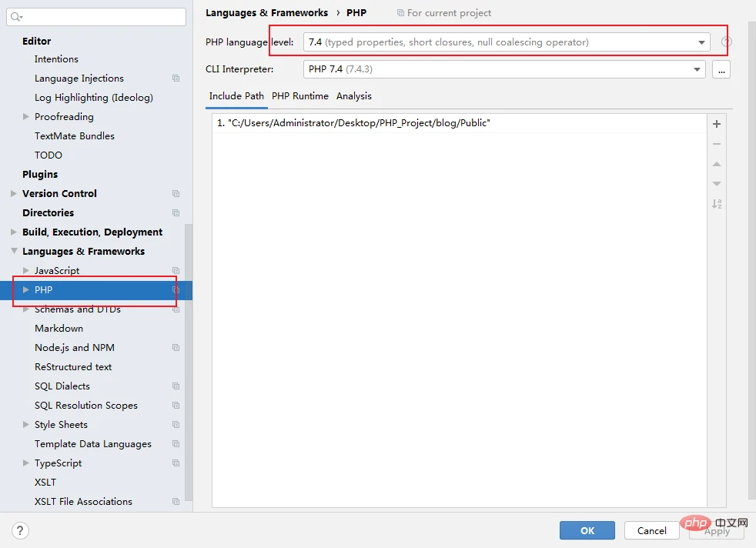Screen dimensions: 756x548
Task: Click the move path up arrow icon
Action: click(x=717, y=164)
